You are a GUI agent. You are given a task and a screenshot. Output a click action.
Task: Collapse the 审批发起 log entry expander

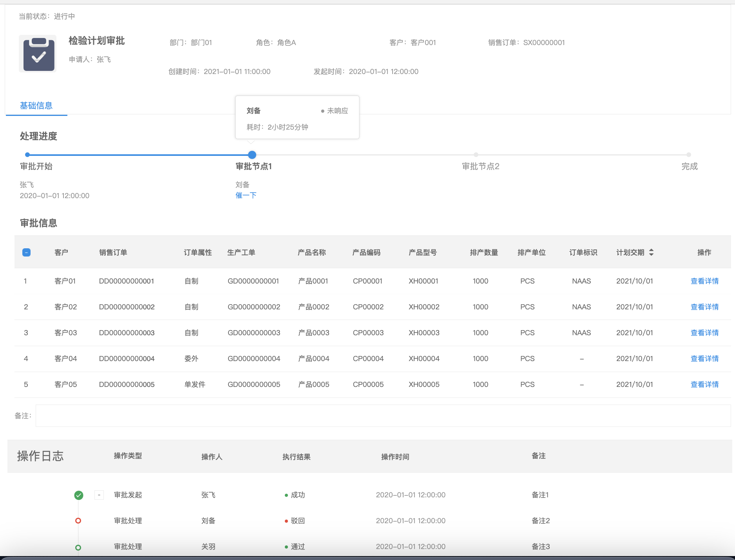click(x=99, y=495)
